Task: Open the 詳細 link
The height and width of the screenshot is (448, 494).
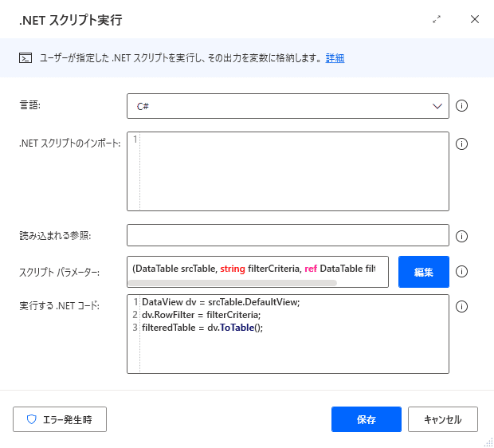Action: coord(335,58)
